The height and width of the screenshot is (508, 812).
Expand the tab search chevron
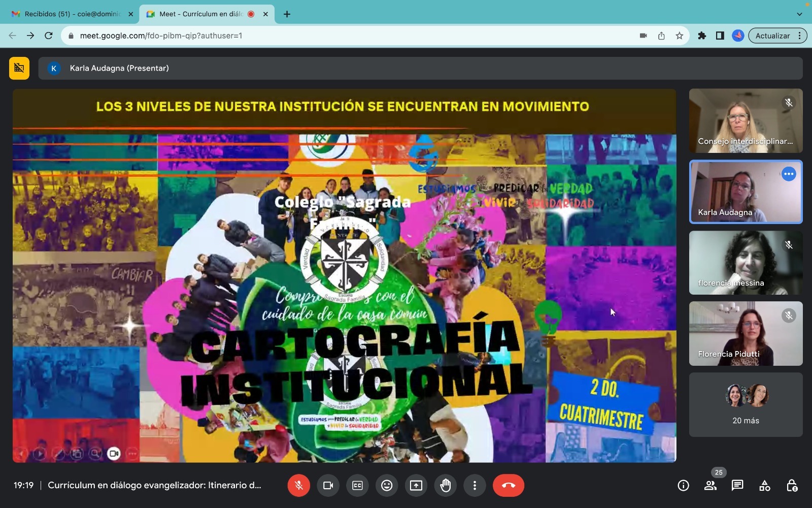799,14
